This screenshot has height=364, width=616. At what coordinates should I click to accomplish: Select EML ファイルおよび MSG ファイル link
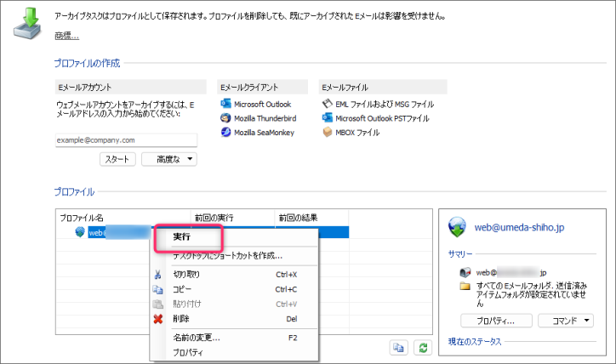pyautogui.click(x=385, y=105)
